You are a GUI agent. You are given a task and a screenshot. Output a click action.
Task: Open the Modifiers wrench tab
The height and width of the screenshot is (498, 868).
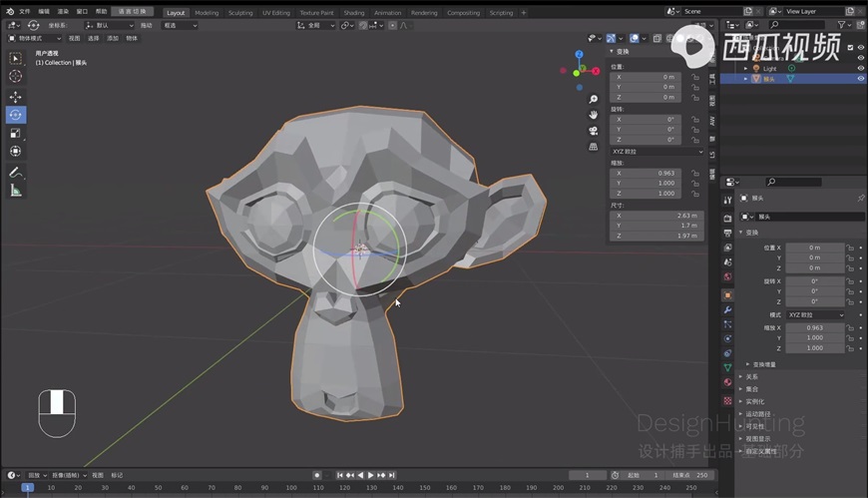pyautogui.click(x=727, y=309)
